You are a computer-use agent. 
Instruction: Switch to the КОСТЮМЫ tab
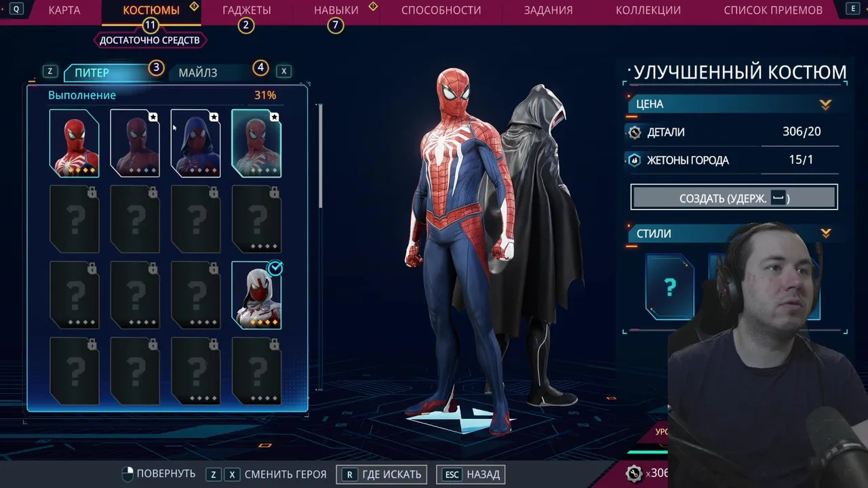pyautogui.click(x=151, y=10)
